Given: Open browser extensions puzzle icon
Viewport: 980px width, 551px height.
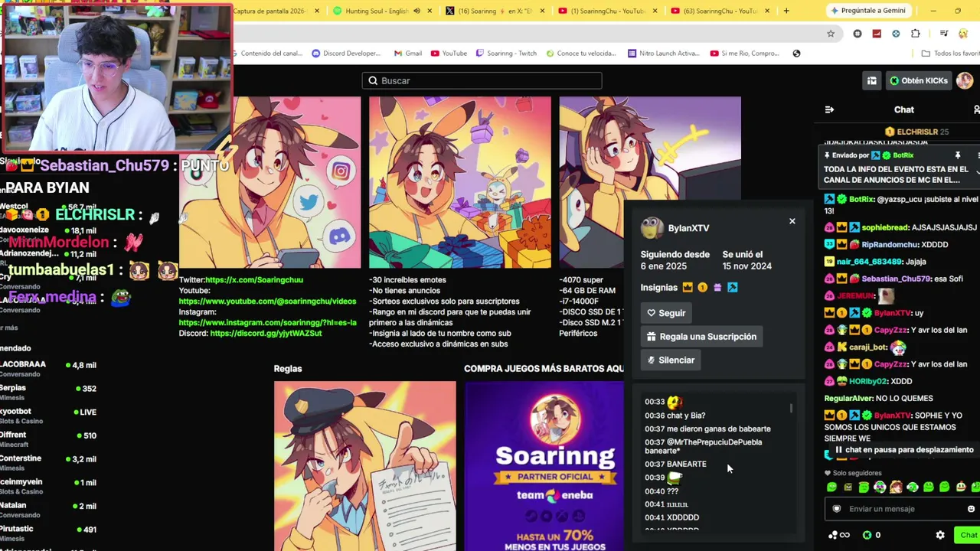Looking at the screenshot, I should [x=916, y=34].
